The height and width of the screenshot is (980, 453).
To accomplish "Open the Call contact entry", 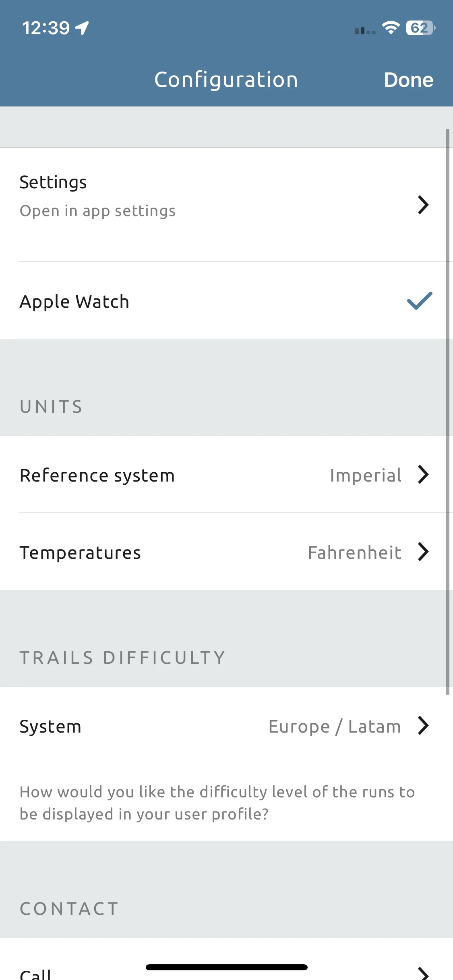I will (x=226, y=959).
